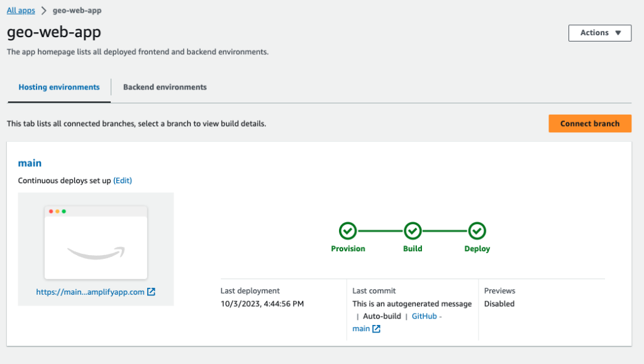Image resolution: width=644 pixels, height=364 pixels.
Task: Click the geo-web-app breadcrumb text
Action: coord(77,10)
